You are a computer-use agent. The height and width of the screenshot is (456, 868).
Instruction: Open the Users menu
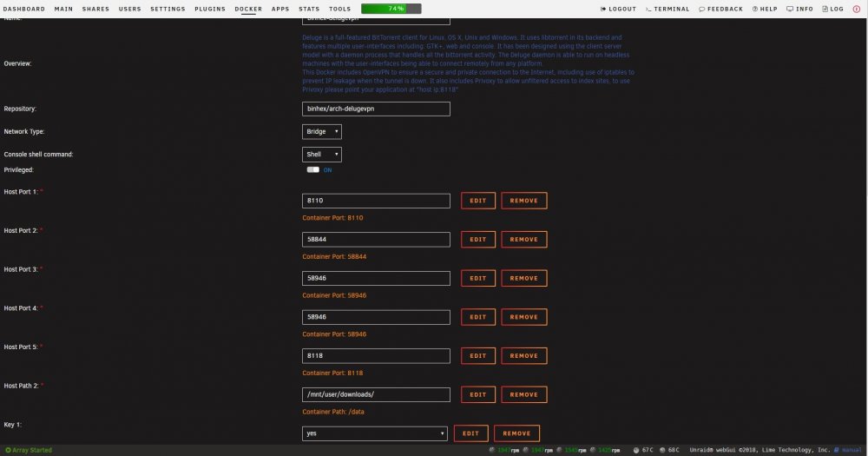pyautogui.click(x=129, y=9)
